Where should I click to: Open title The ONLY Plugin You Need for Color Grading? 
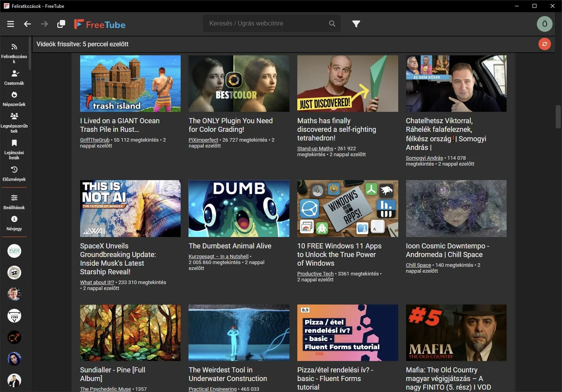pos(231,125)
